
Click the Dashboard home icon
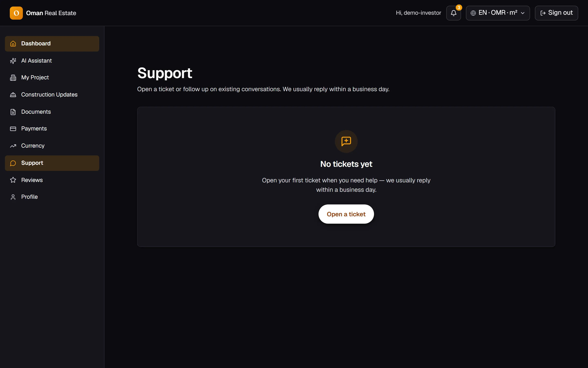[x=13, y=44]
